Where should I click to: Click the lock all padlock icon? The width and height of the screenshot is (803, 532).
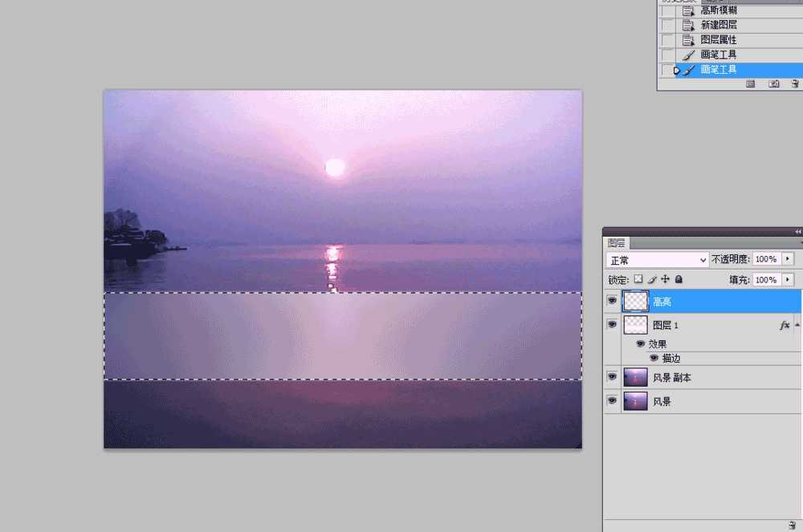pos(679,279)
